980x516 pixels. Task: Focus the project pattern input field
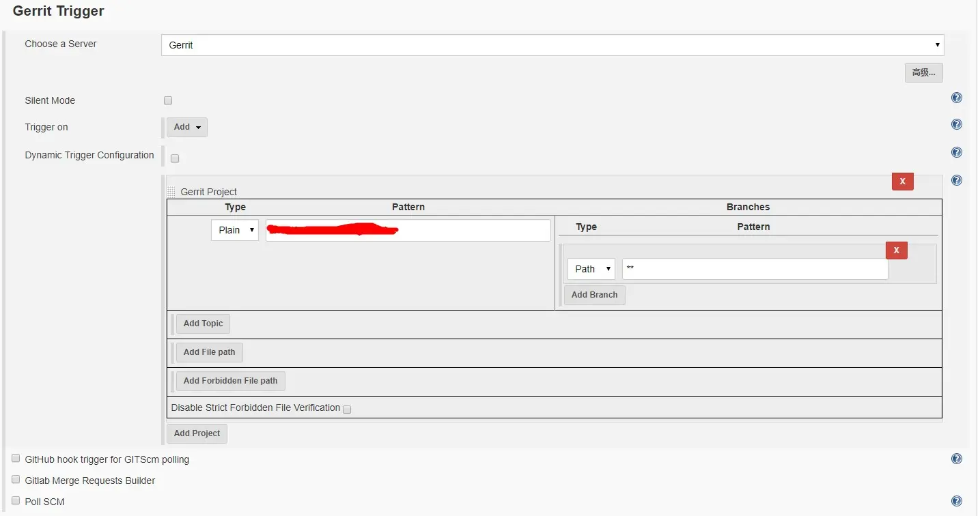tap(408, 230)
